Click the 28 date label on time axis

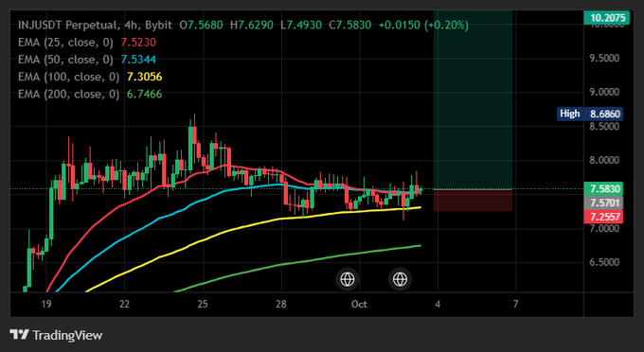click(x=281, y=304)
